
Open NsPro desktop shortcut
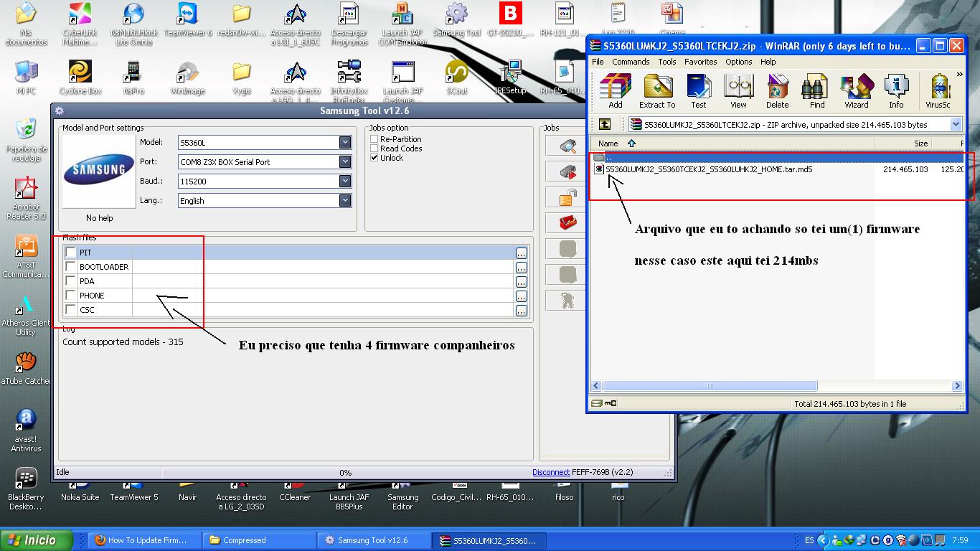click(133, 77)
